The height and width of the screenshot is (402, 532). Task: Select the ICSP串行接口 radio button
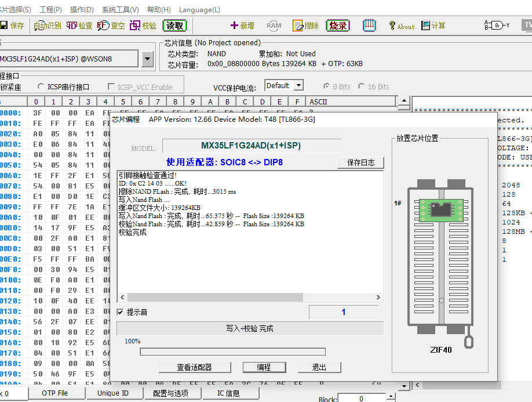pos(41,87)
